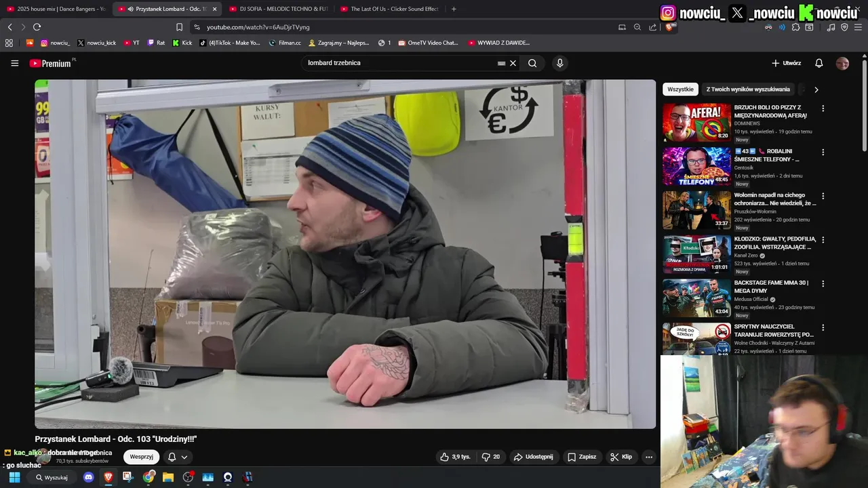Open the account avatar menu
868x488 pixels.
coord(842,63)
